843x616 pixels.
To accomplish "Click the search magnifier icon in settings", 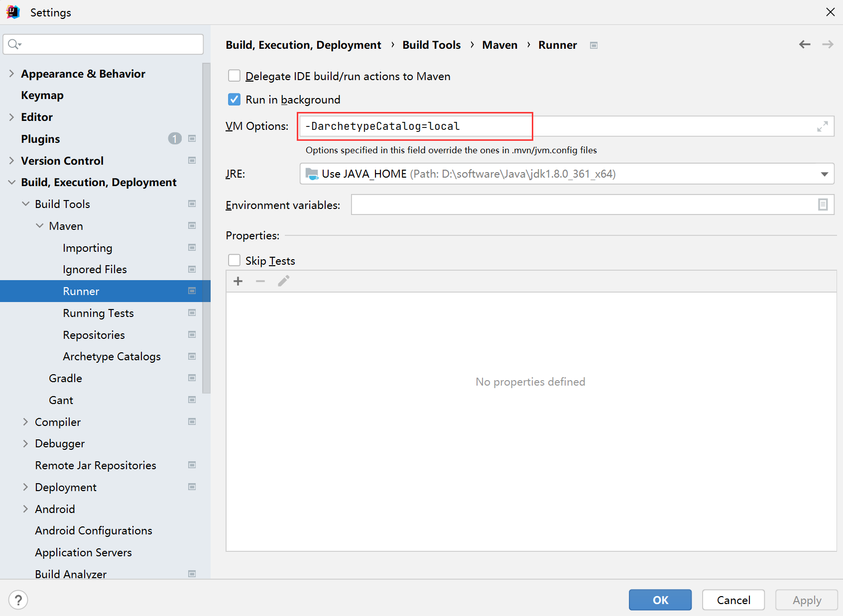I will click(14, 44).
